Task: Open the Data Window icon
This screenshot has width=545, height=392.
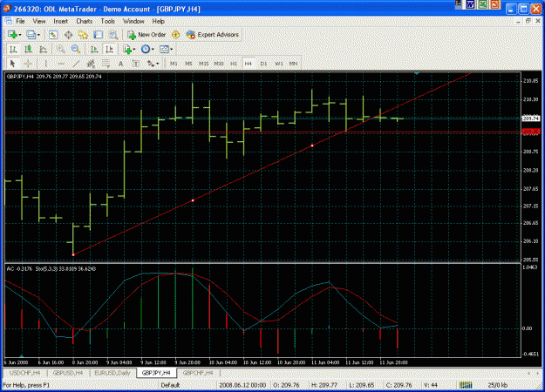Action: point(69,35)
